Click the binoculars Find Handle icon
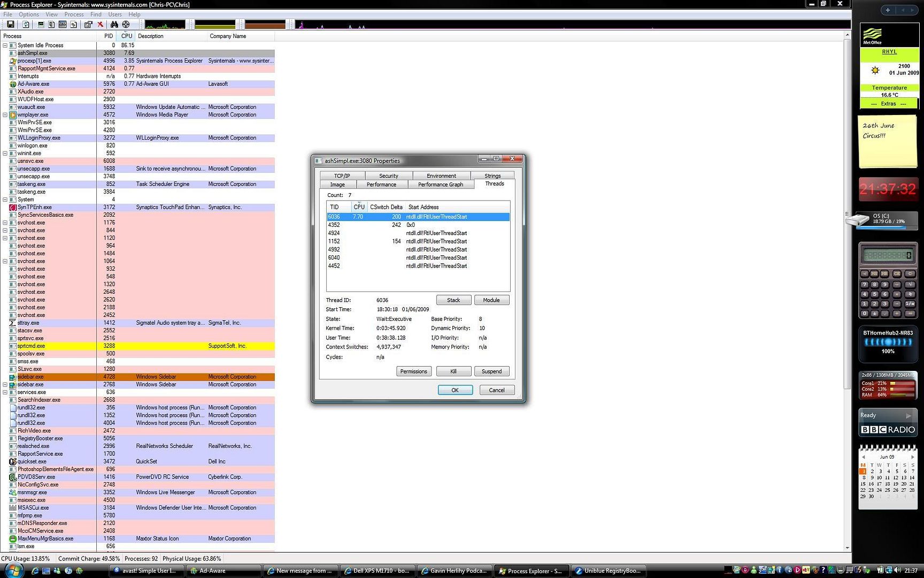This screenshot has height=578, width=924. (114, 25)
